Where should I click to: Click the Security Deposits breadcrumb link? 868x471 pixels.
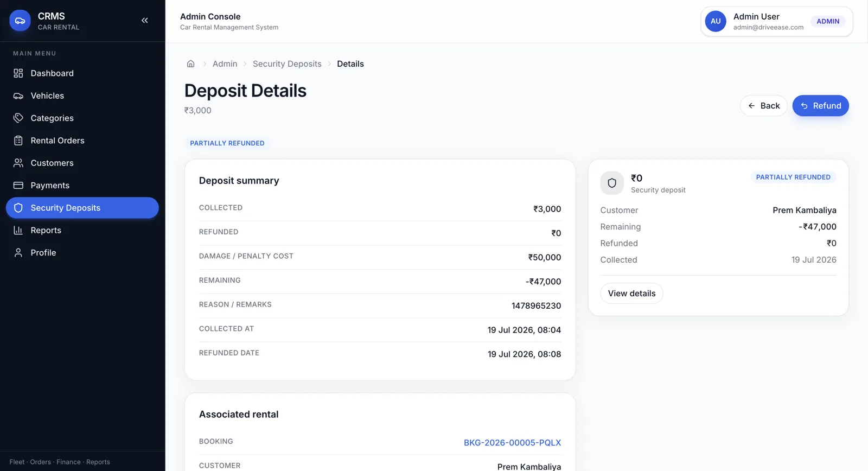(287, 64)
